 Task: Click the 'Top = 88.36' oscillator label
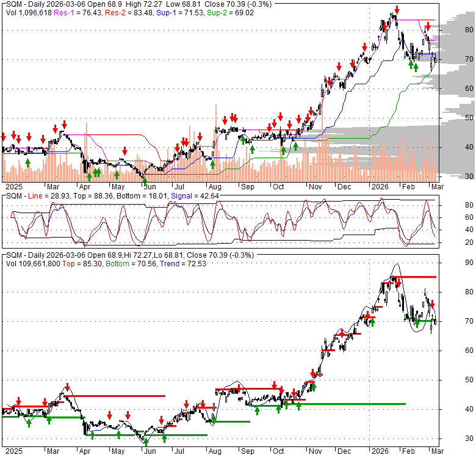(93, 196)
